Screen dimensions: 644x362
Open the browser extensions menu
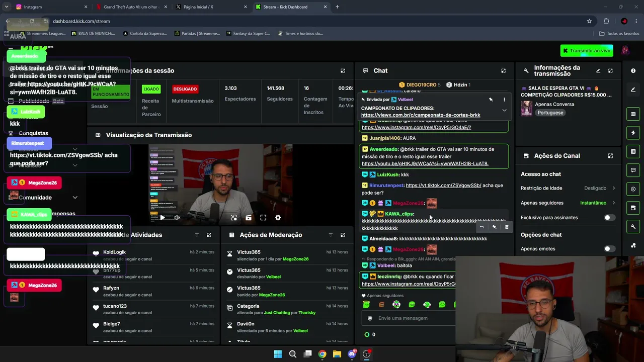[x=606, y=21]
